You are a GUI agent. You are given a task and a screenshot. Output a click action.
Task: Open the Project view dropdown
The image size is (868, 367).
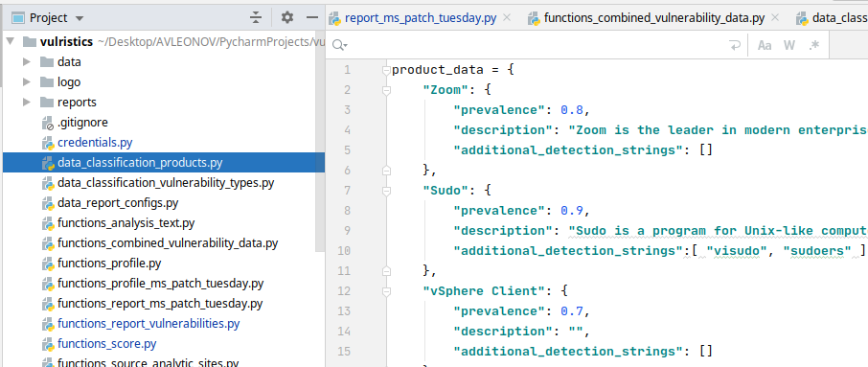pos(80,18)
